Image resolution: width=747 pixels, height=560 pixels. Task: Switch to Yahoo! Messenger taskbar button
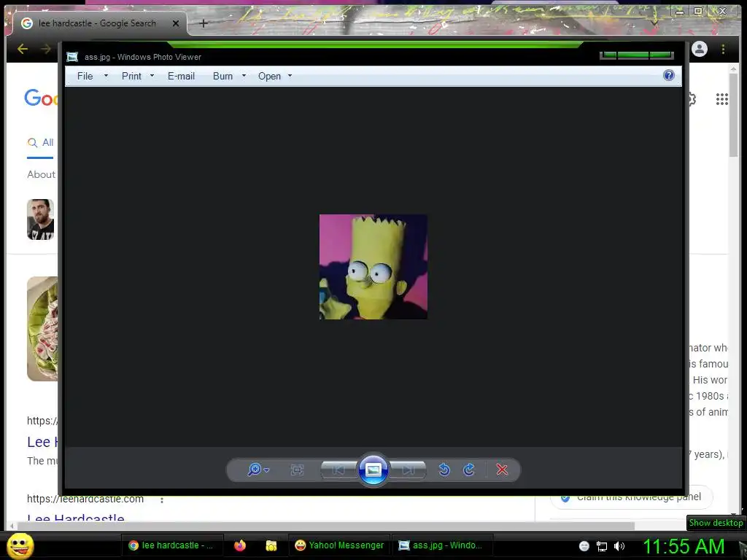[x=339, y=545]
